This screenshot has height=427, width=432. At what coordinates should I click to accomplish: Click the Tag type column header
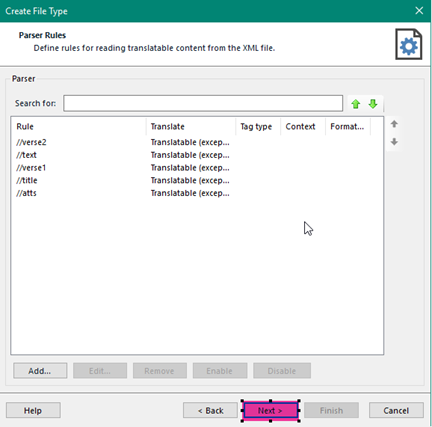coord(258,127)
